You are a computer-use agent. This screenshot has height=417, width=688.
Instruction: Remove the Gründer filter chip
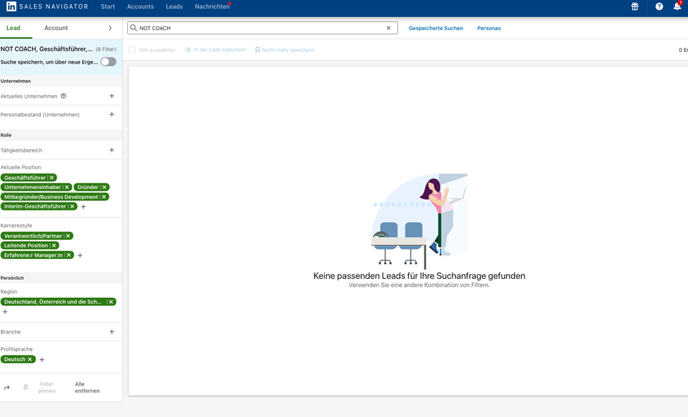coord(104,187)
